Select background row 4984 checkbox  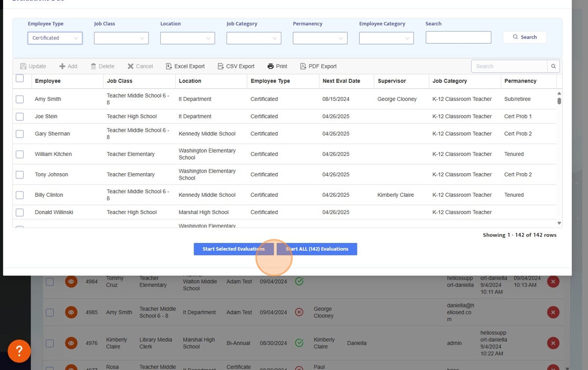[49, 281]
